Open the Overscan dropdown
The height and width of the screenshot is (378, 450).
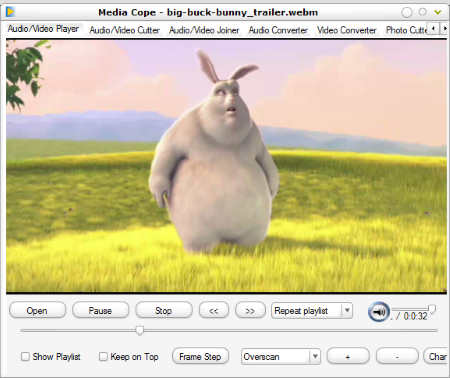pos(281,356)
